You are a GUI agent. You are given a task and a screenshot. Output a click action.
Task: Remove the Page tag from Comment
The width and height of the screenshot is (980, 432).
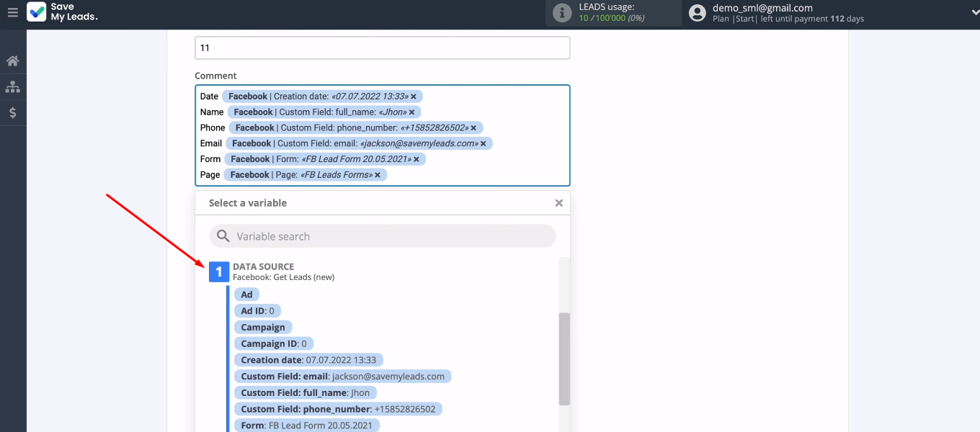(378, 175)
